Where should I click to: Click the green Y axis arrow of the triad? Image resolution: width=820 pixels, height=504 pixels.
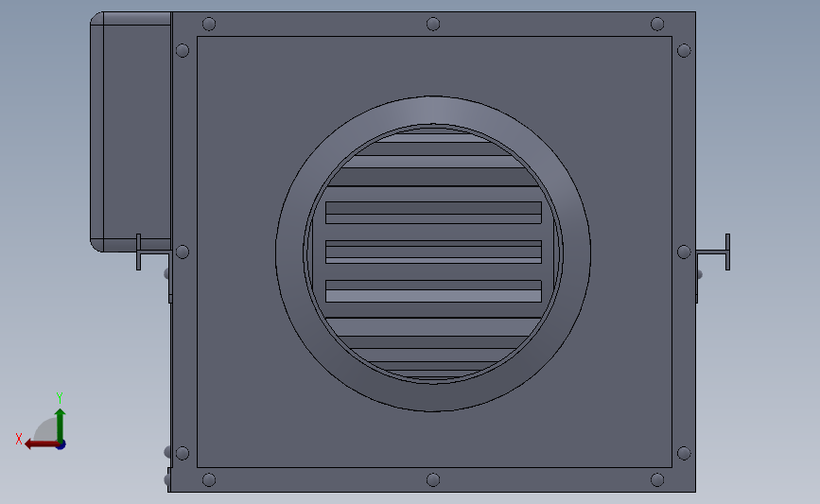click(61, 426)
